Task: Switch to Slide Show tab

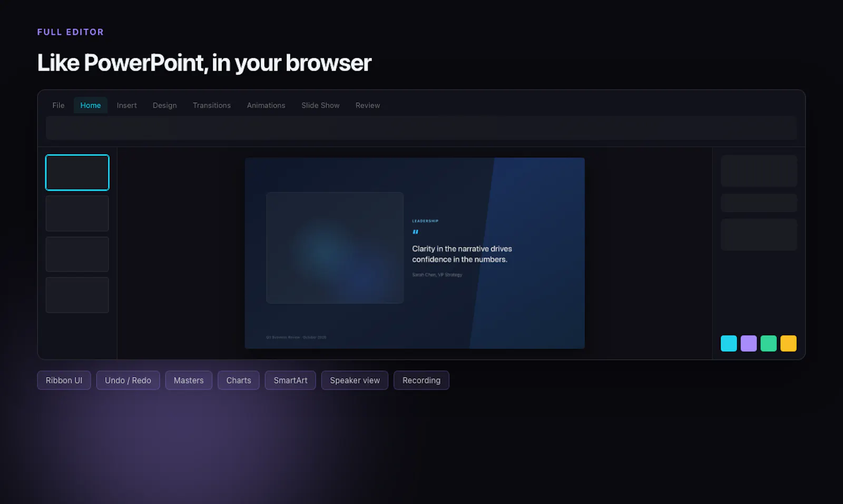Action: point(320,105)
